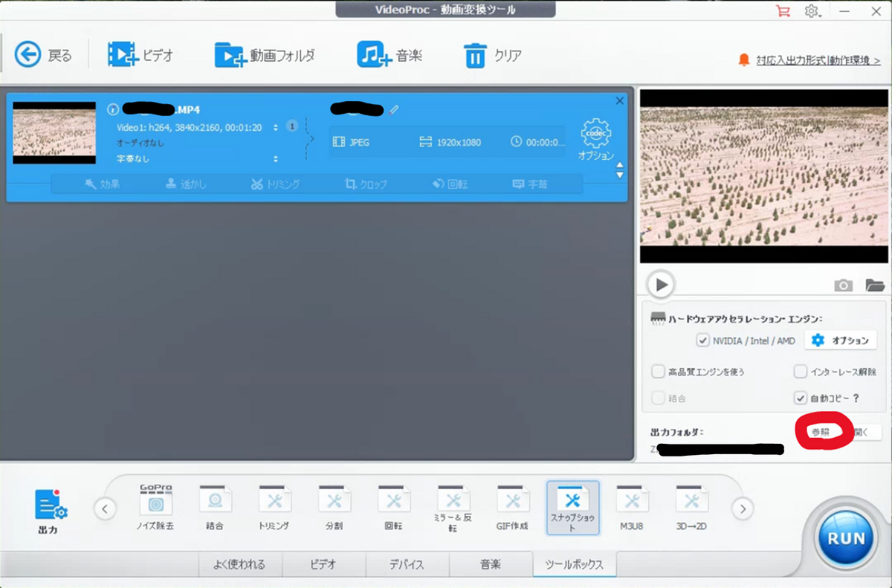Enable インターレース解除 checkbox
This screenshot has width=892, height=588.
[x=801, y=371]
